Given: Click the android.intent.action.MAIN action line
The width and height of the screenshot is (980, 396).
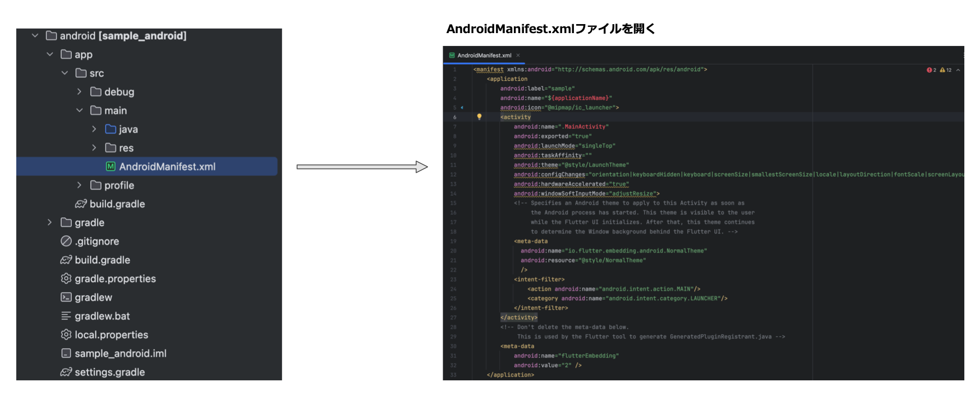Looking at the screenshot, I should point(614,289).
